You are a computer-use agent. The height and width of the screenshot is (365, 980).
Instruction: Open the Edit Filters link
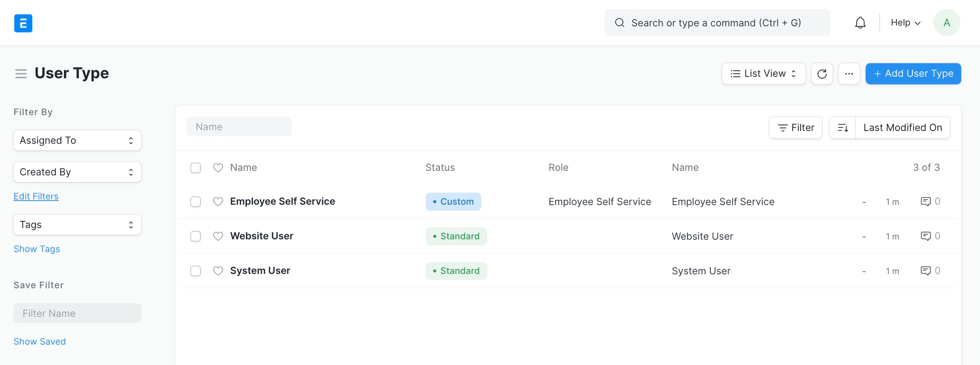[x=36, y=196]
